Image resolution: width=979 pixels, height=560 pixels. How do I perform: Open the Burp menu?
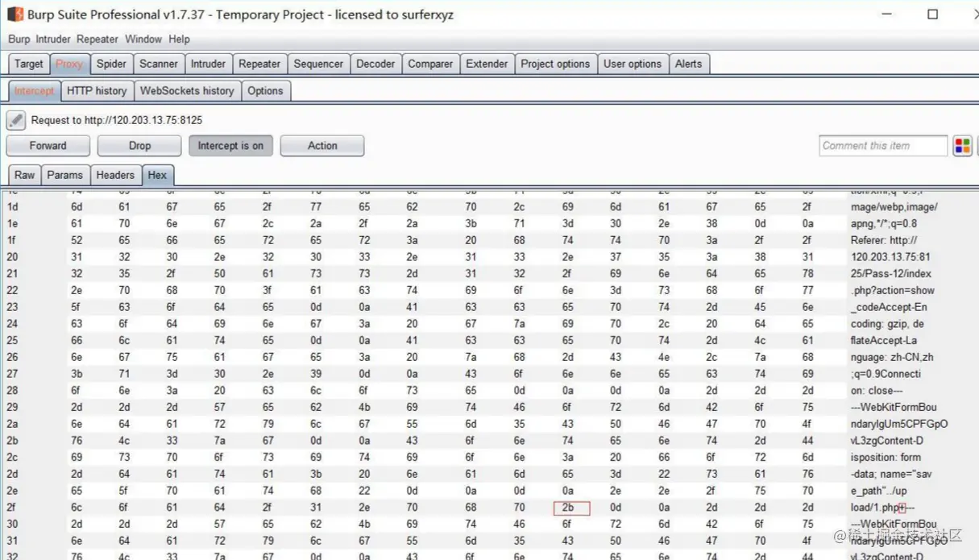click(19, 39)
